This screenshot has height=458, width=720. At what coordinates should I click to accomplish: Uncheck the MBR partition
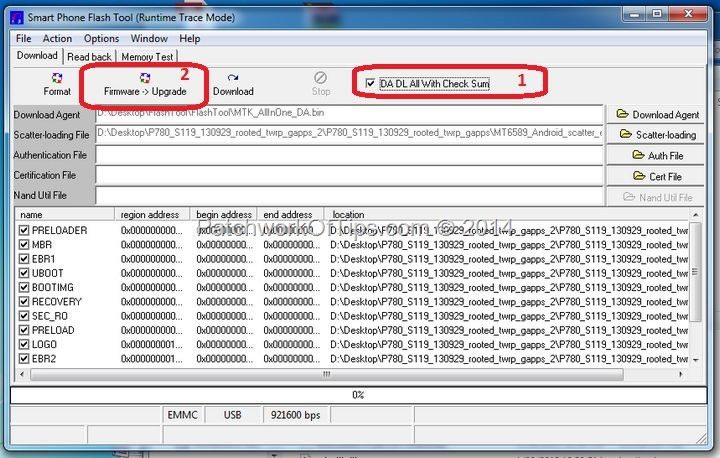coord(24,244)
